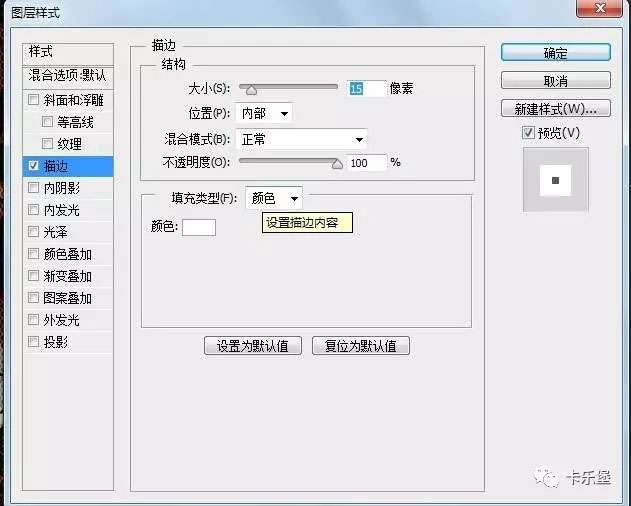Expand the 混合模式 dropdown showing 正常

click(301, 139)
